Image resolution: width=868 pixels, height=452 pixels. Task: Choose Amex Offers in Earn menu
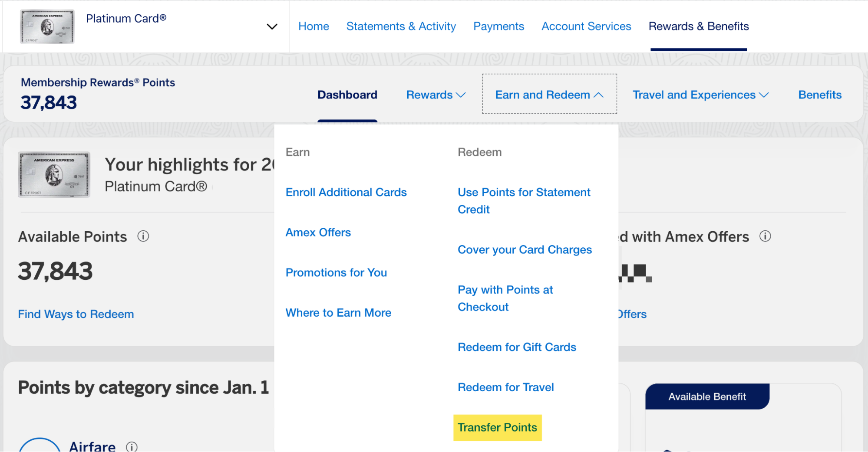(318, 233)
